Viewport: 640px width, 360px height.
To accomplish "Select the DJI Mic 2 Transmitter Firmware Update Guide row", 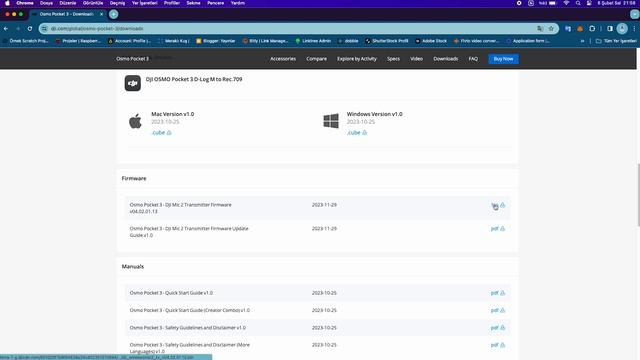I will tap(318, 232).
